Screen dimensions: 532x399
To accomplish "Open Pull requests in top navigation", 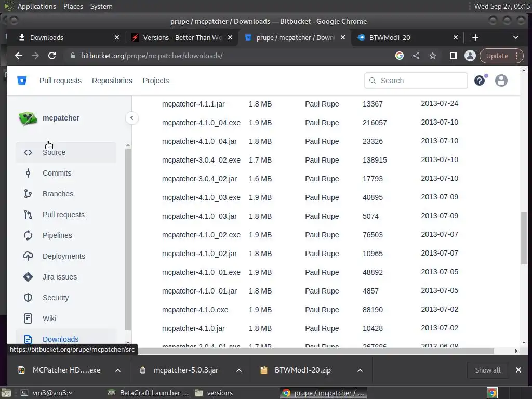I will pyautogui.click(x=60, y=81).
